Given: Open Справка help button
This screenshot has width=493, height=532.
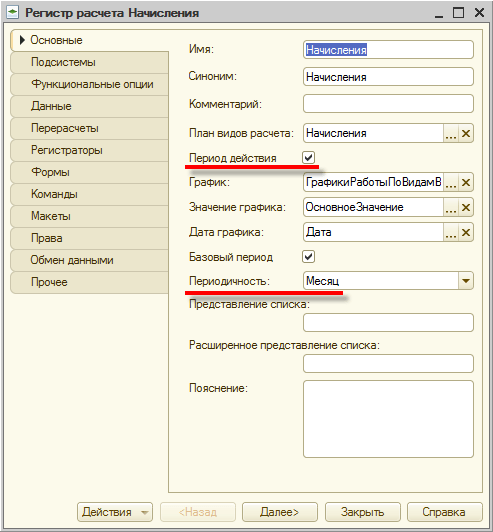Looking at the screenshot, I should 444,512.
